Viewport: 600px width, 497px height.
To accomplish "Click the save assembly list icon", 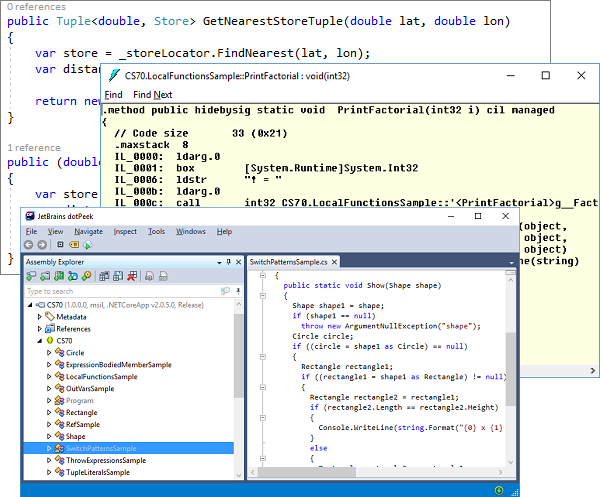I will [x=118, y=276].
